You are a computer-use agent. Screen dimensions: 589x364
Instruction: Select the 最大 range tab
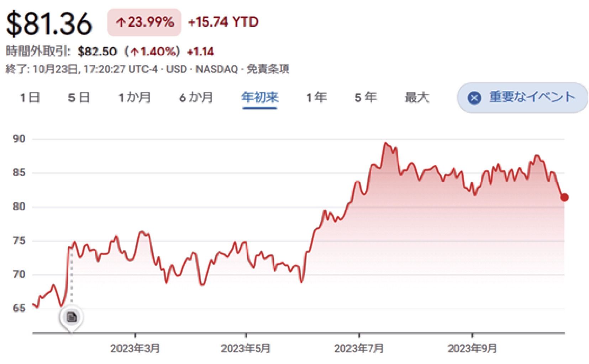pyautogui.click(x=417, y=97)
